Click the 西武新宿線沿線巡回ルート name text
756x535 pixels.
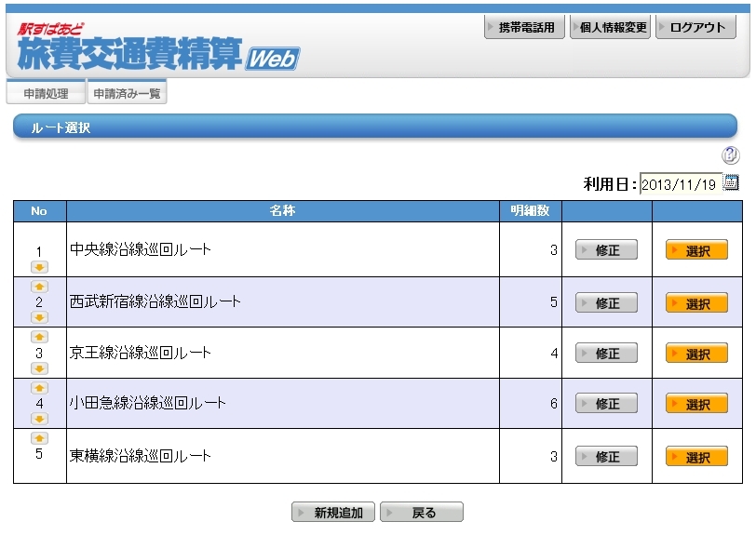point(155,301)
